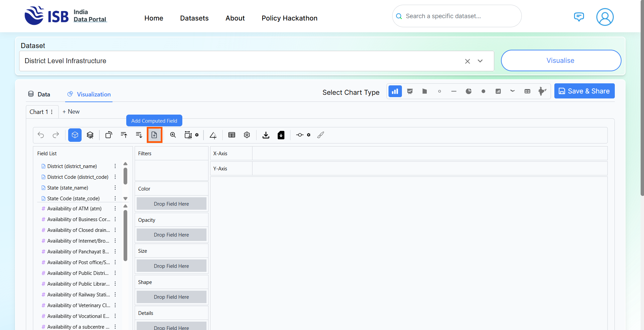644x330 pixels.
Task: Click the Add Computed Field icon
Action: (x=154, y=135)
